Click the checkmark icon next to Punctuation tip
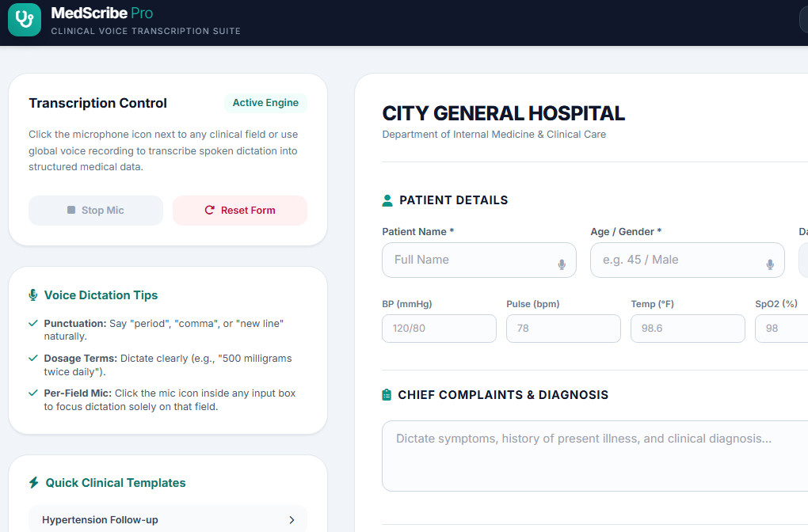808x532 pixels. tap(33, 324)
